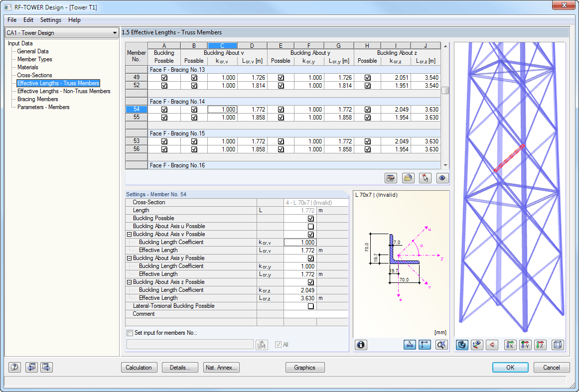Open cross-section info with the 'i' icon

click(361, 345)
